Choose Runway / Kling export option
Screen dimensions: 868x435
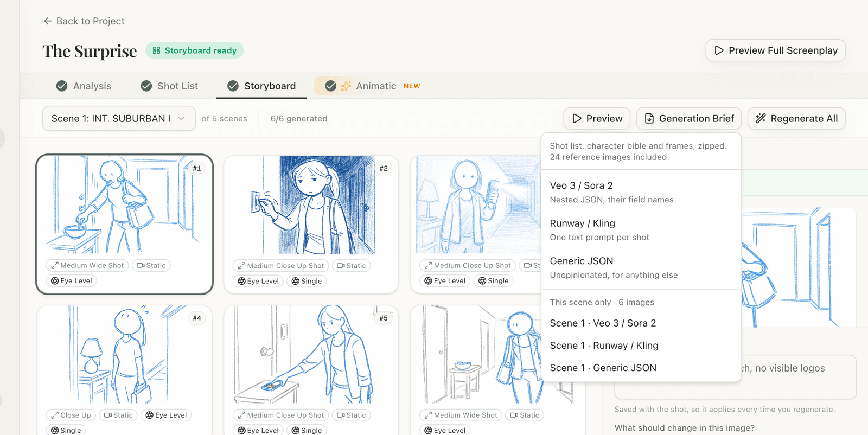pos(641,230)
